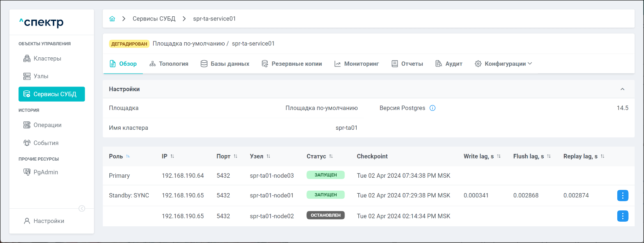The image size is (644, 243).
Task: Sort by the Role column header
Action: click(128, 156)
